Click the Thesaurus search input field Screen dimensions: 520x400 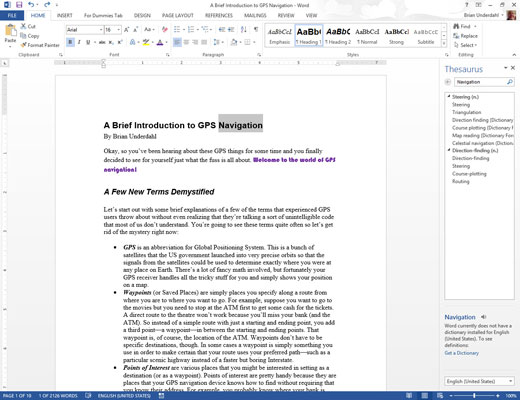pos(480,82)
